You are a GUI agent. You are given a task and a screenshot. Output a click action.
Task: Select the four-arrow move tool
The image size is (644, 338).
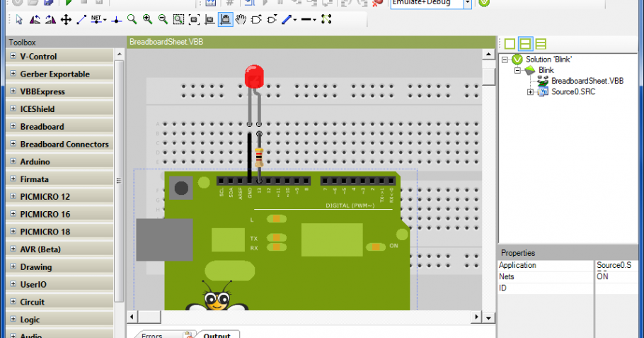[66, 19]
